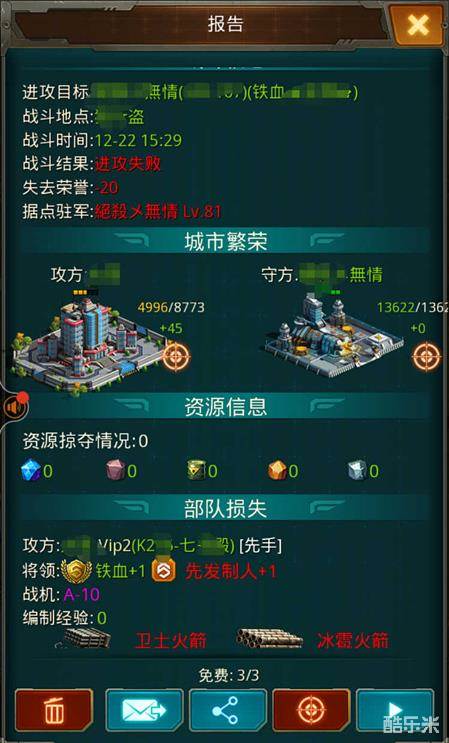Tap the defender city's orange target icon
Image resolution: width=449 pixels, height=743 pixels.
(426, 356)
